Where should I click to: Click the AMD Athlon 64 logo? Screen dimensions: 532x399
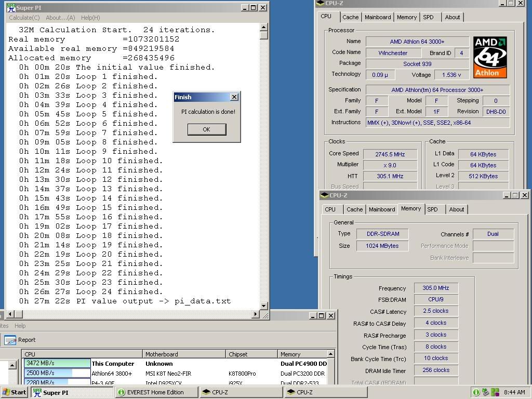tap(490, 57)
